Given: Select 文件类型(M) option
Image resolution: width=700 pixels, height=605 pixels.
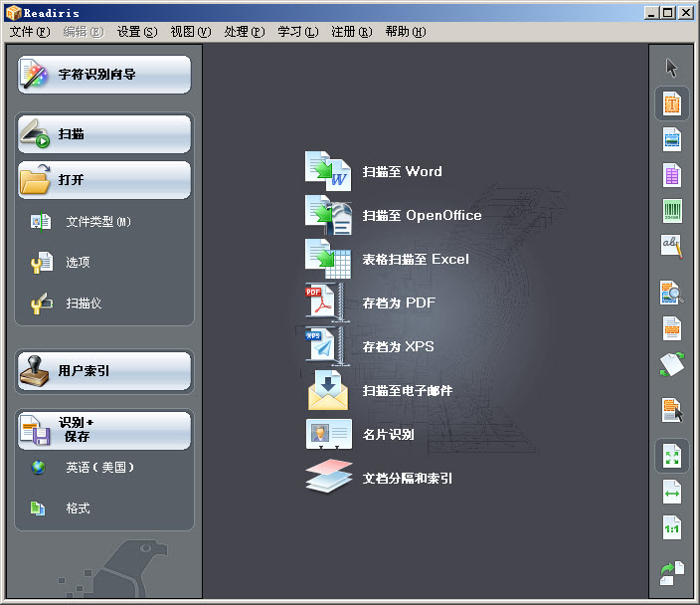Looking at the screenshot, I should 82,222.
